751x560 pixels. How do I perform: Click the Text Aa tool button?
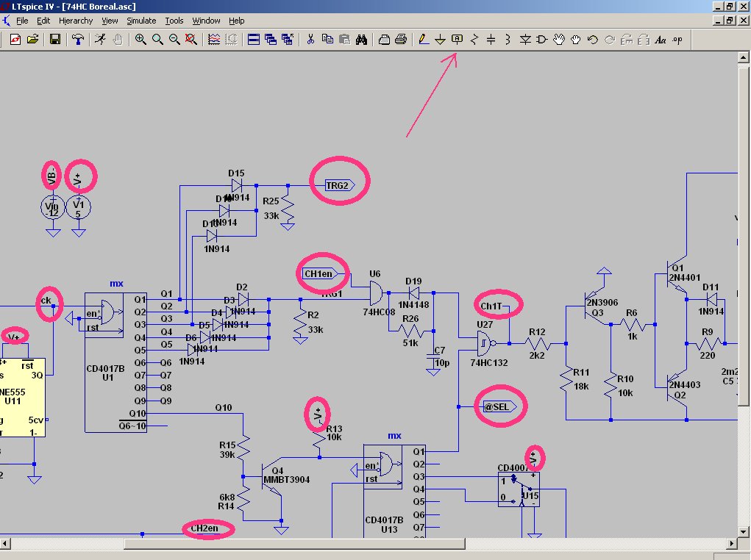(661, 40)
